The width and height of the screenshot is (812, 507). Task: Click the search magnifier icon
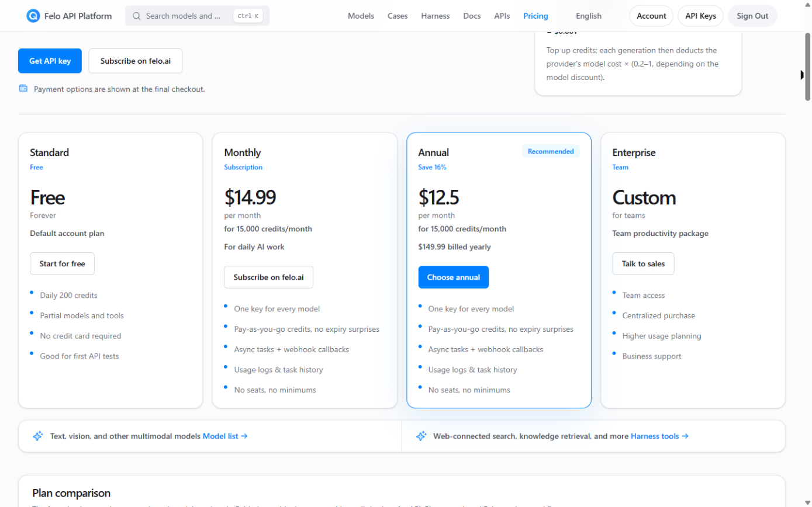tap(137, 16)
